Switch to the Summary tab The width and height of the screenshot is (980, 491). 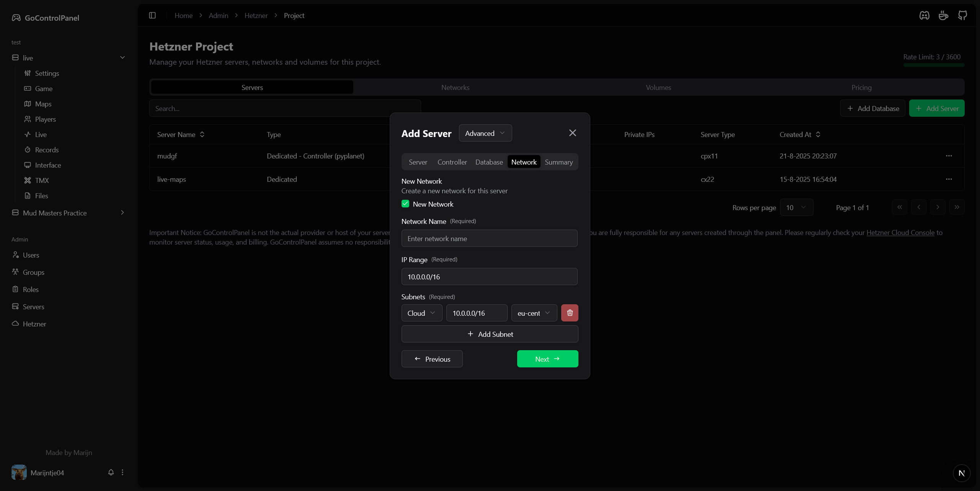(x=559, y=162)
